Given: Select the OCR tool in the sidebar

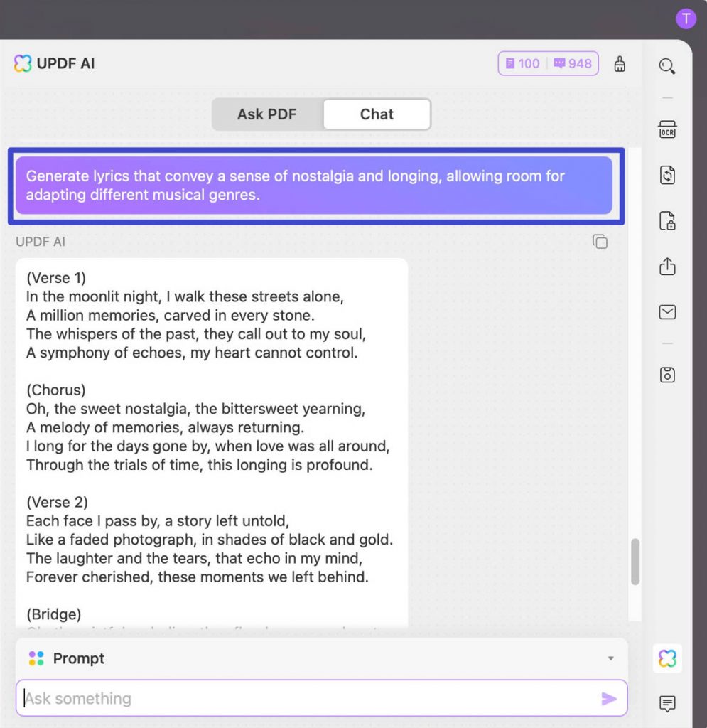Looking at the screenshot, I should coord(666,130).
